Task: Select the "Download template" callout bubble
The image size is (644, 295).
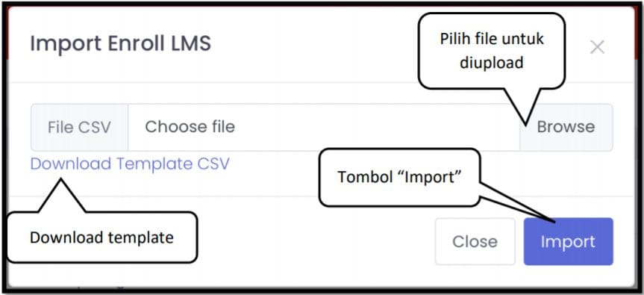Action: pyautogui.click(x=101, y=237)
